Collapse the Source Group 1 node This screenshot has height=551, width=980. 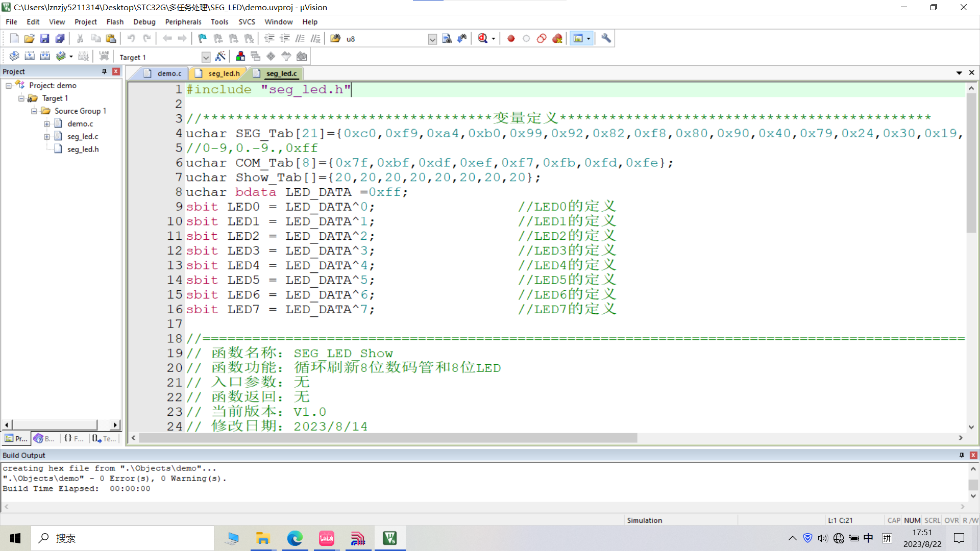34,111
